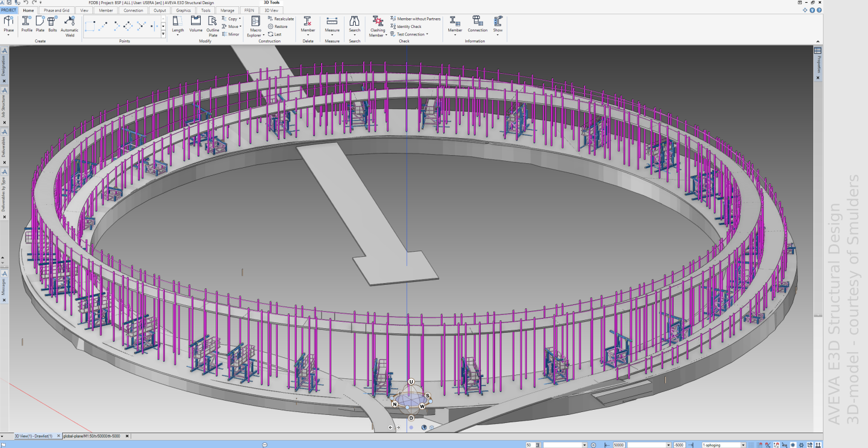
Task: Open the Messages side panel
Action: (x=3, y=286)
